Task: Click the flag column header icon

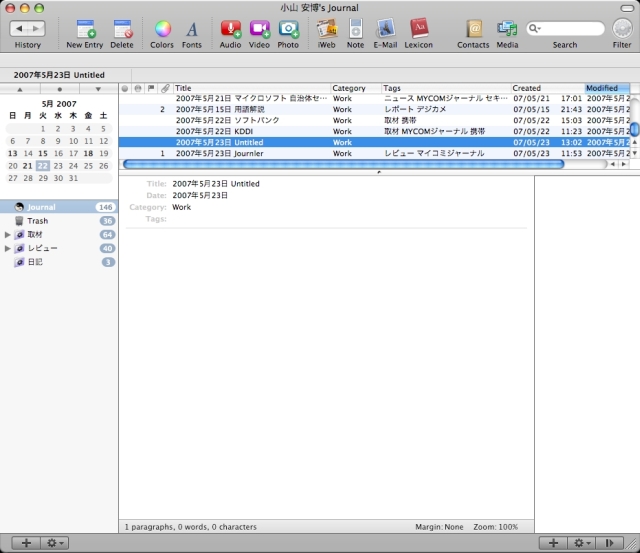Action: click(151, 88)
